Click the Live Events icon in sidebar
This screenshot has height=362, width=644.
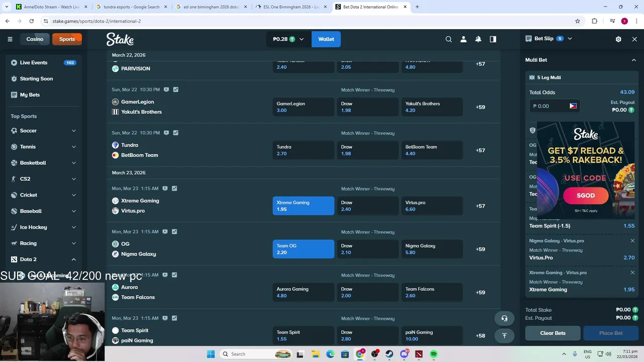point(14,63)
